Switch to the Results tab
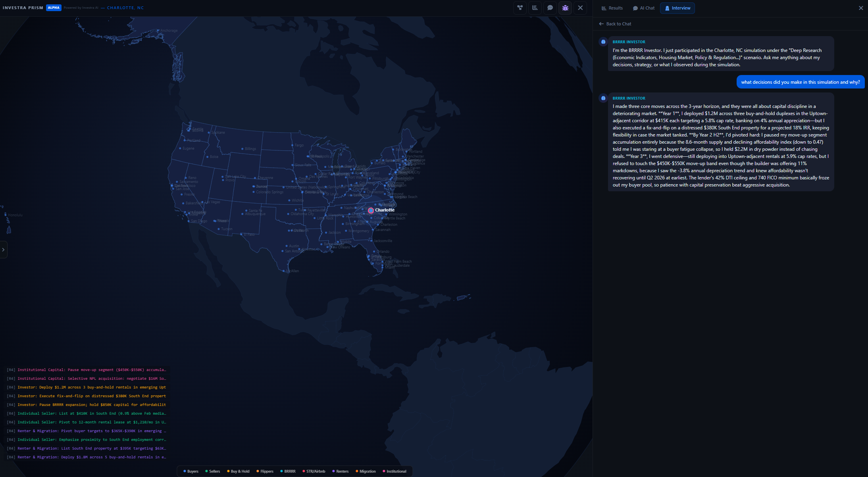This screenshot has height=477, width=868. [x=612, y=8]
